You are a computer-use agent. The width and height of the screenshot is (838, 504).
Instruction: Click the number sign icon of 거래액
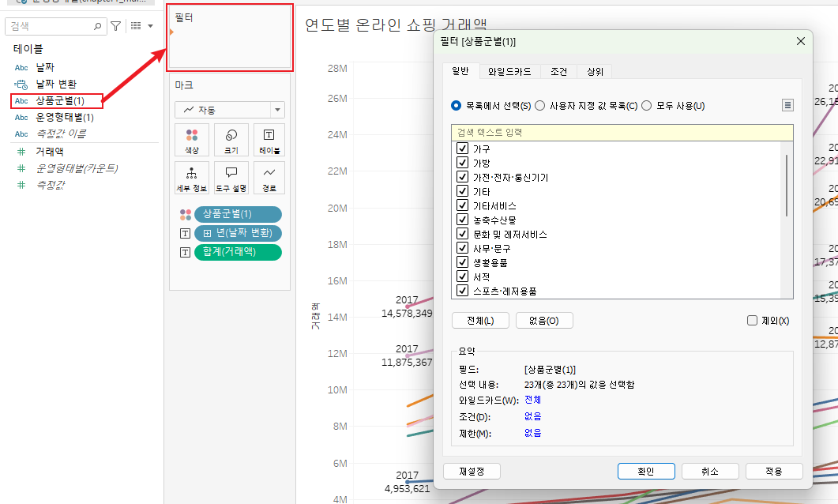tap(21, 152)
